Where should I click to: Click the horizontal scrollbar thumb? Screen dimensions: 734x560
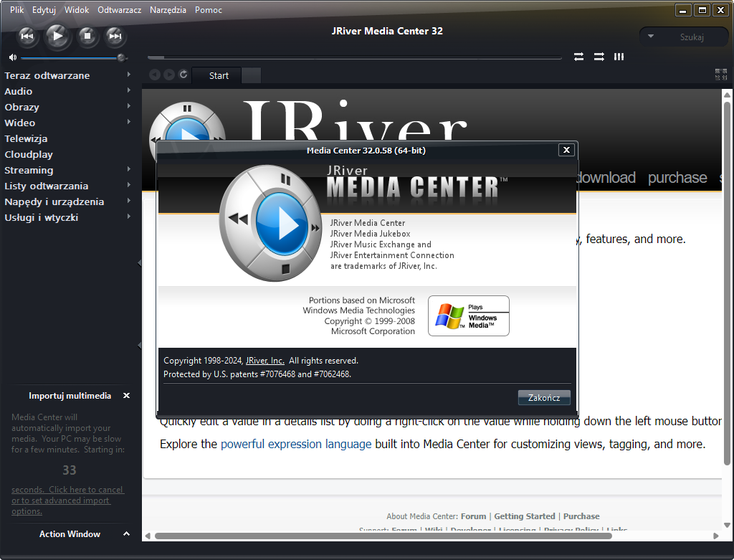pyautogui.click(x=383, y=536)
